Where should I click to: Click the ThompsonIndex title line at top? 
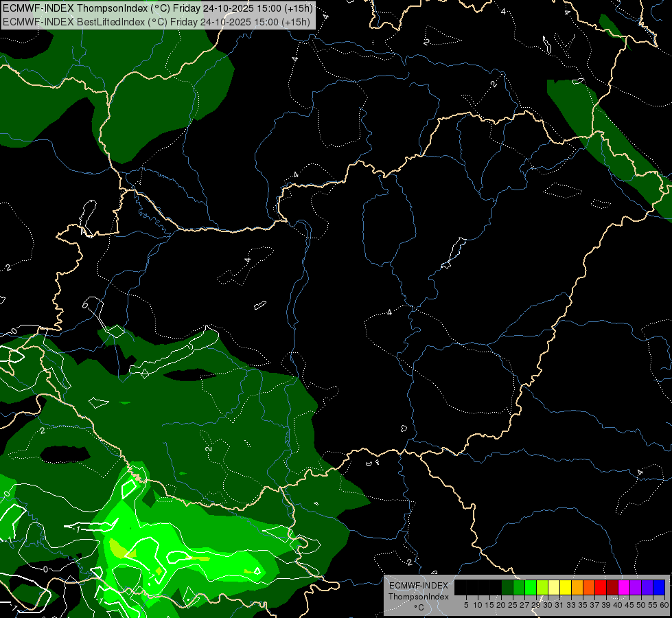pyautogui.click(x=158, y=8)
